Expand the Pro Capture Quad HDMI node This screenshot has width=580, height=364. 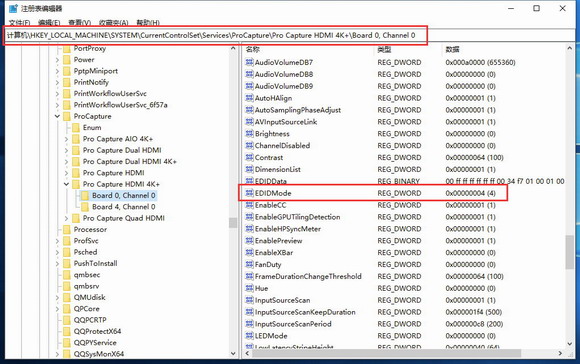pos(66,218)
